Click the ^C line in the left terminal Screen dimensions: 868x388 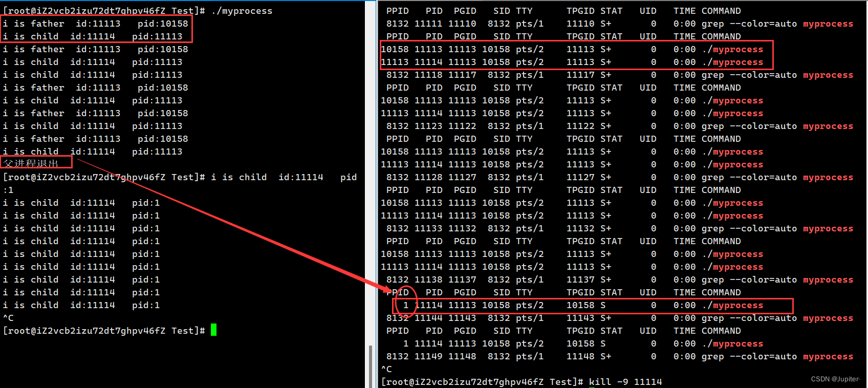(8, 318)
